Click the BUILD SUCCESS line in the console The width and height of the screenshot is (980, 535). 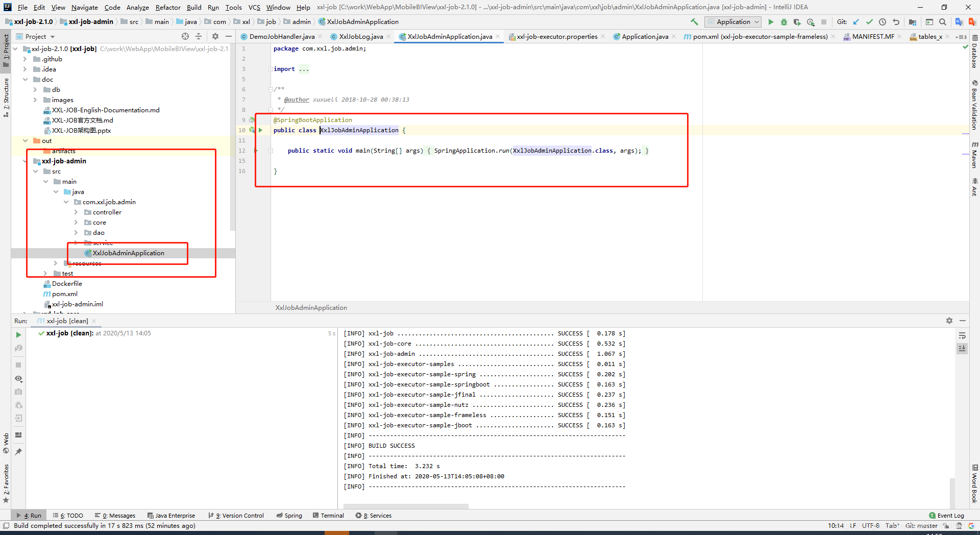point(391,446)
